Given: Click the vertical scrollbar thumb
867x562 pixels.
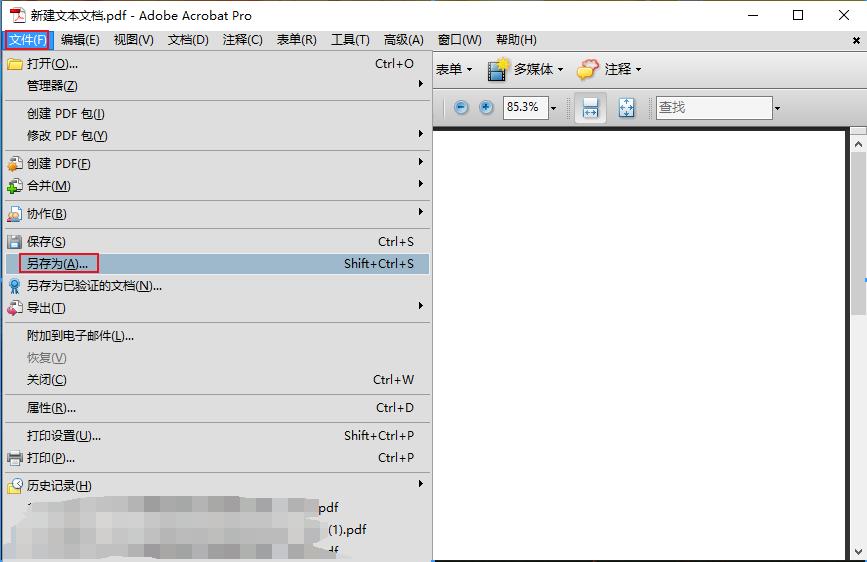Looking at the screenshot, I should click(858, 234).
